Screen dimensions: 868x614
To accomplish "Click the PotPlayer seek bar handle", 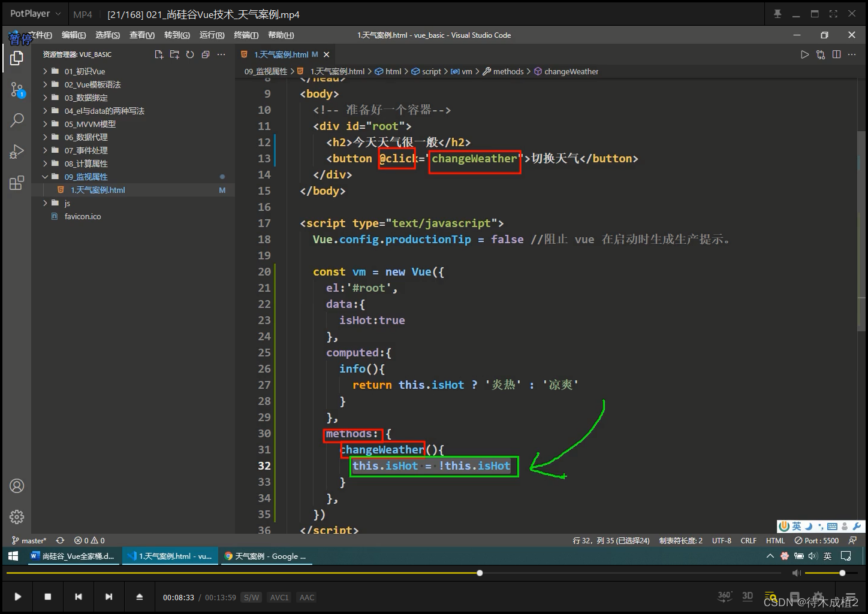I will tap(480, 573).
